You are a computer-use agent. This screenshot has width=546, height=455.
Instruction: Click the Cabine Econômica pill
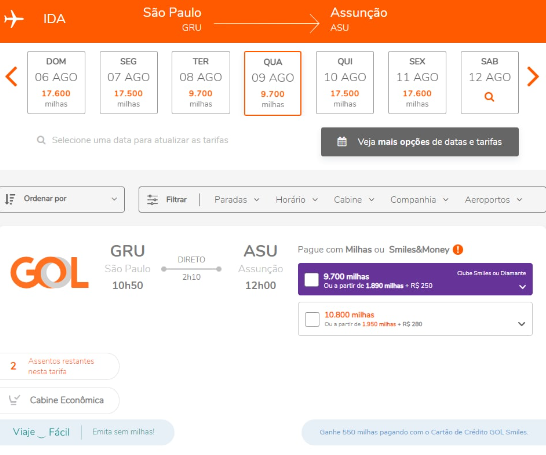coord(59,400)
